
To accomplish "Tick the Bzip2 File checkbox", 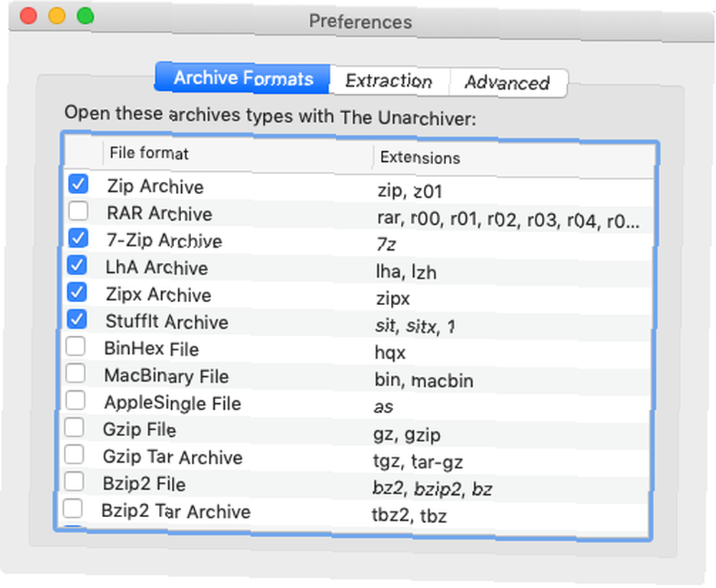I will pos(74,481).
